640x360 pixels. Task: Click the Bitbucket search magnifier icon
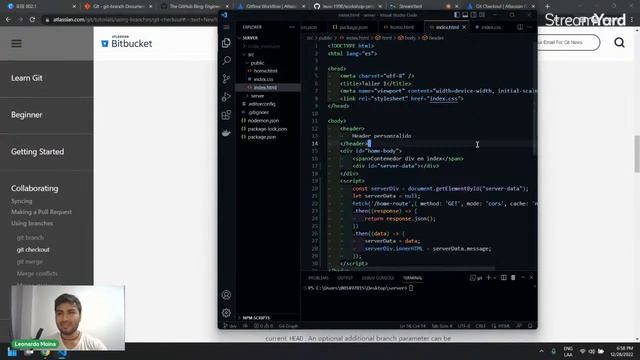tap(619, 42)
